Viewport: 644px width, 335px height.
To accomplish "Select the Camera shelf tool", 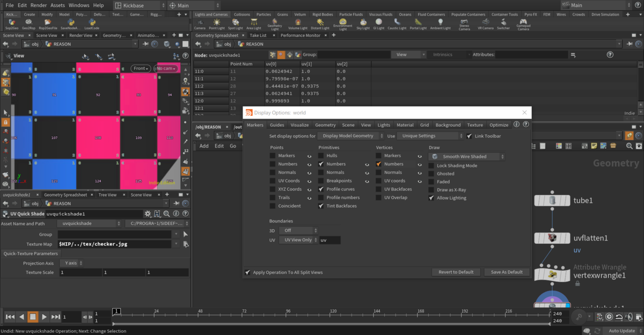I will coord(200,24).
